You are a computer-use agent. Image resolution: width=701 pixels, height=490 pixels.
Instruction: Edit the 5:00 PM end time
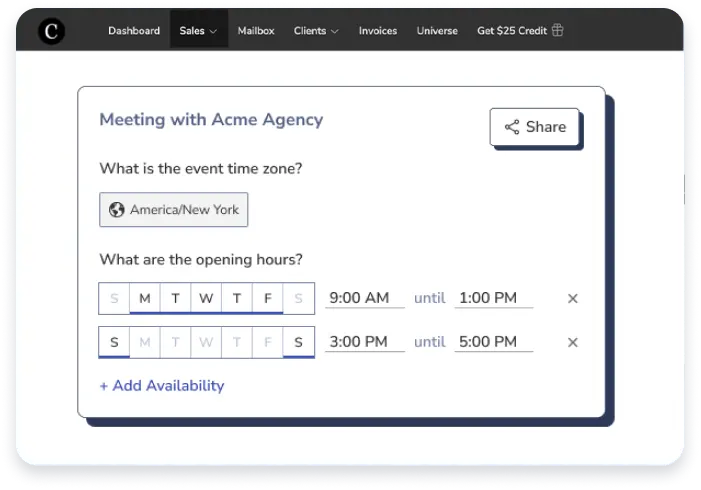click(494, 342)
